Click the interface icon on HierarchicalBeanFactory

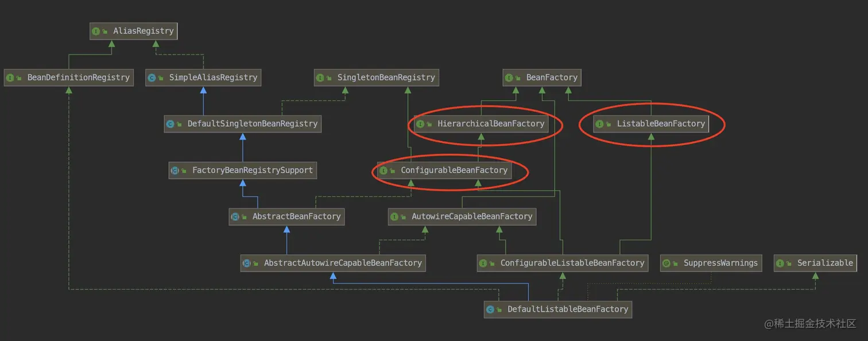coord(420,124)
